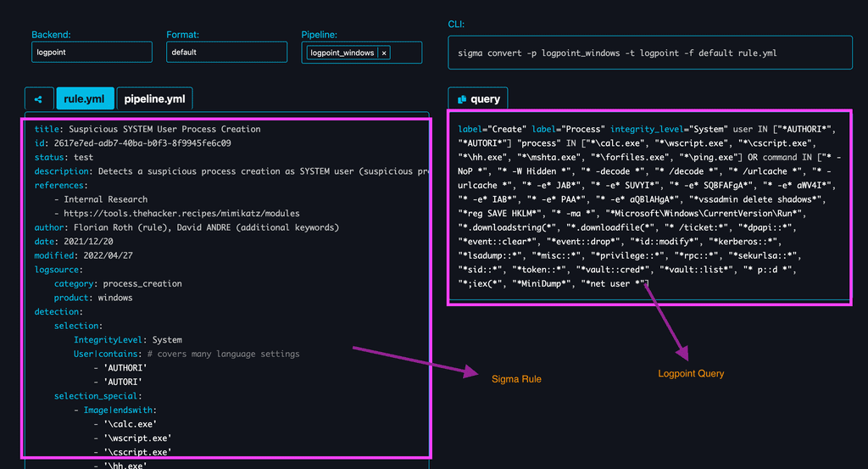
Task: Click the 'status: test' line
Action: click(64, 157)
